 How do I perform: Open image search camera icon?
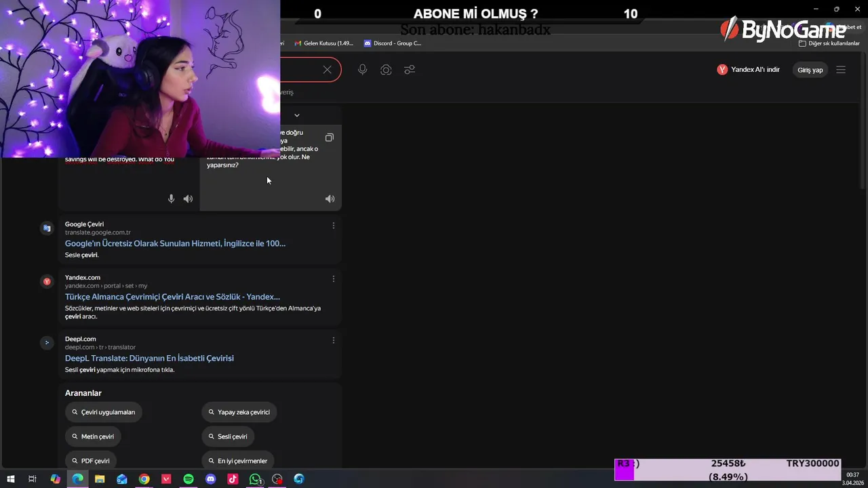[x=386, y=70]
